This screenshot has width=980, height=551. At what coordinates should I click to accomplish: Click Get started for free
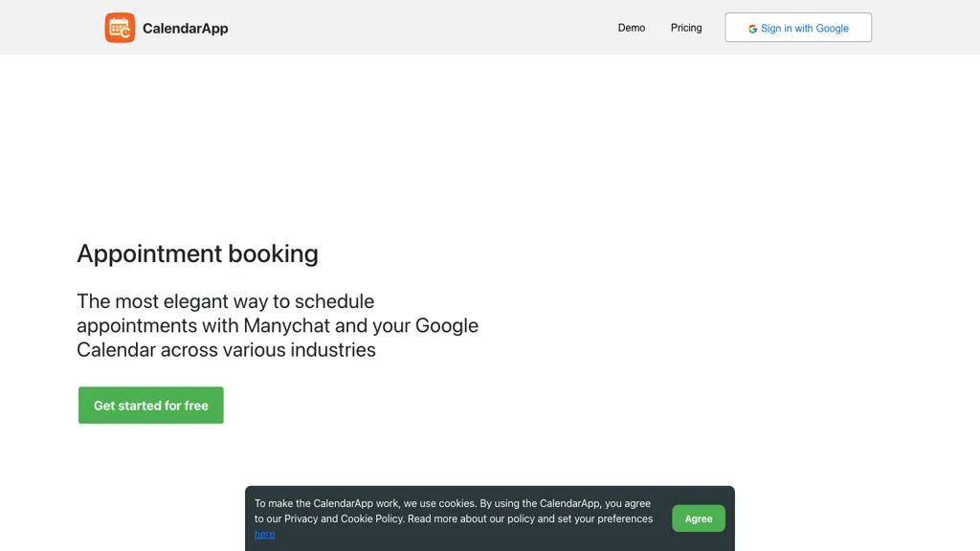click(151, 406)
